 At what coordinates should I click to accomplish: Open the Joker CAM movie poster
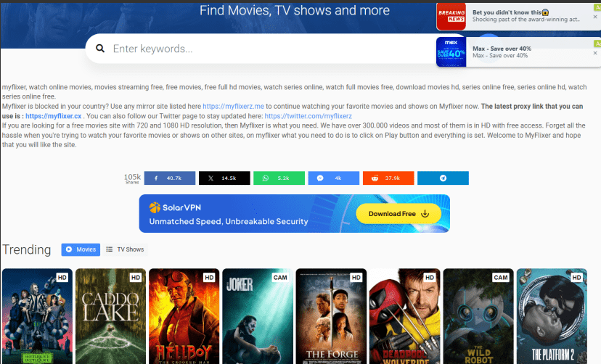pyautogui.click(x=258, y=316)
